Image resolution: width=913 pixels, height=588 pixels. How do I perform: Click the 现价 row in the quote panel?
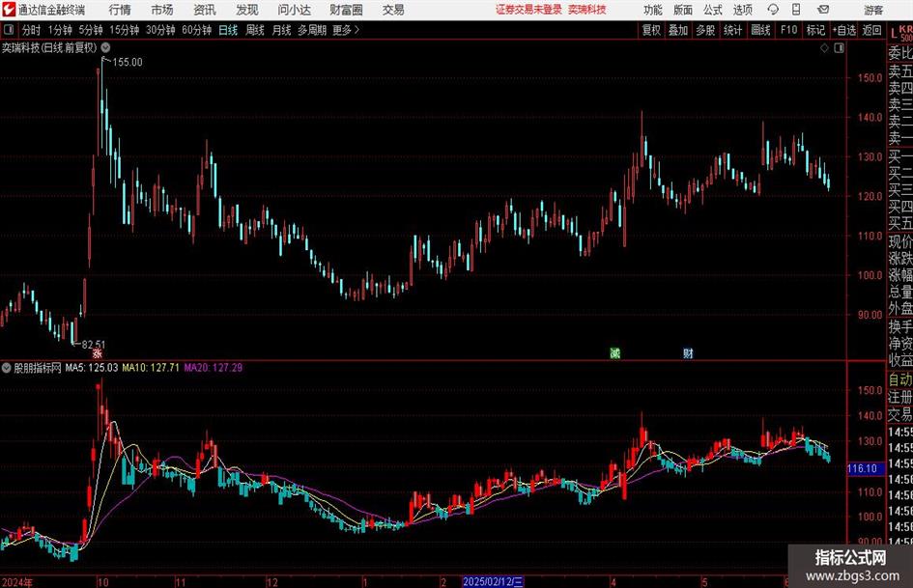899,241
